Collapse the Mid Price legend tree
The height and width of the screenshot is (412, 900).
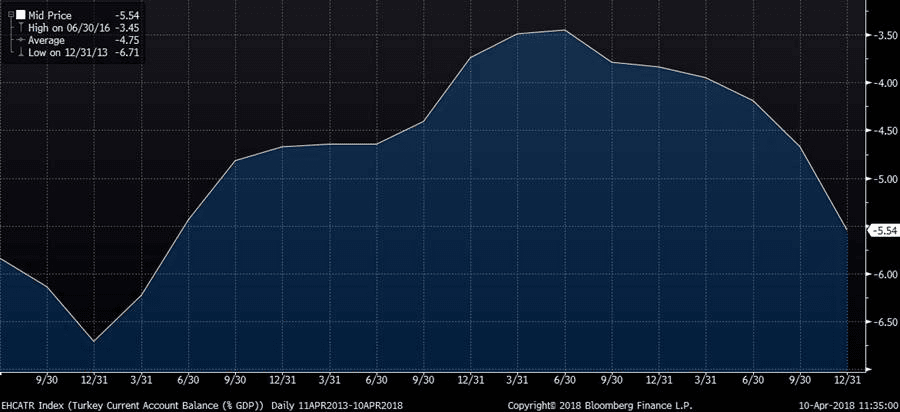(10, 15)
